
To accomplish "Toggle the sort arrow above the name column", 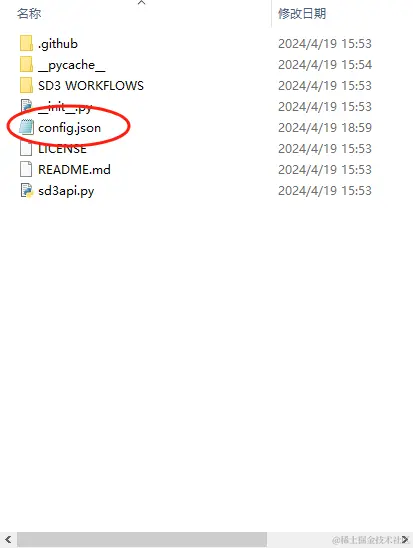I will click(142, 2).
